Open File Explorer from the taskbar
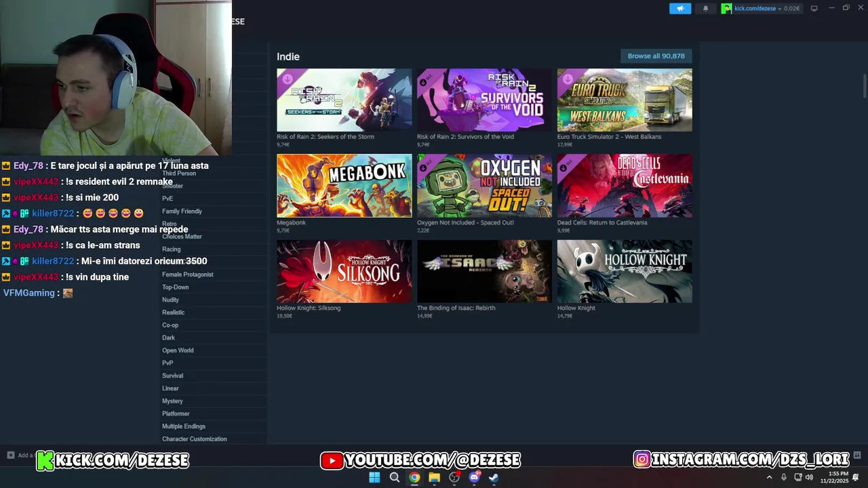This screenshot has width=868, height=488. click(434, 477)
